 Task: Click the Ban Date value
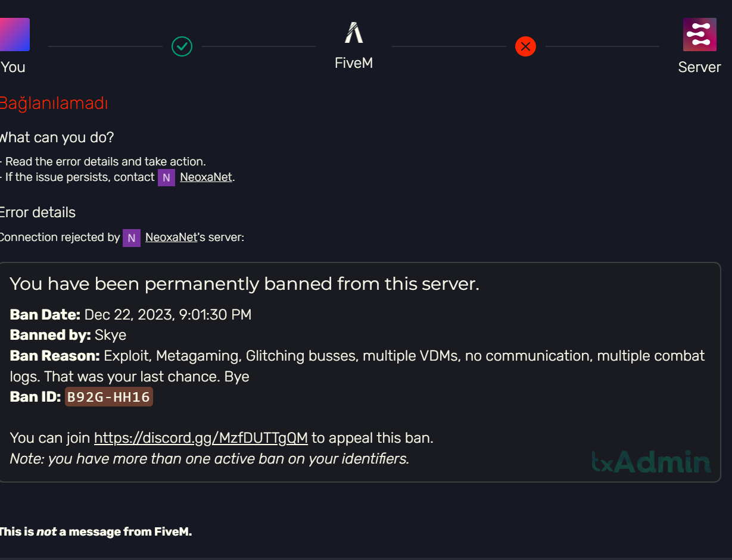tap(167, 315)
